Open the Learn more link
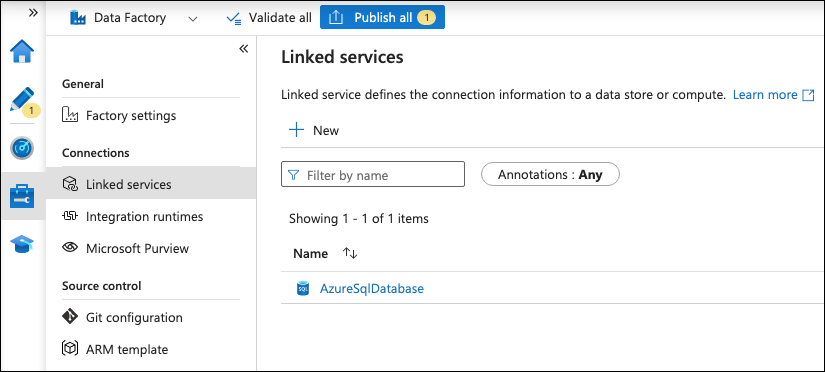Viewport: 825px width, 372px height. pos(773,95)
